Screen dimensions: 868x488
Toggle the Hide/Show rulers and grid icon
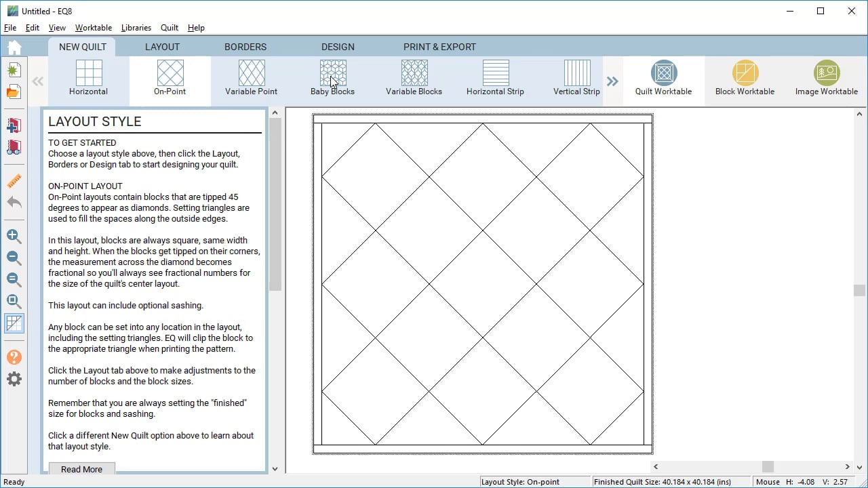[14, 323]
